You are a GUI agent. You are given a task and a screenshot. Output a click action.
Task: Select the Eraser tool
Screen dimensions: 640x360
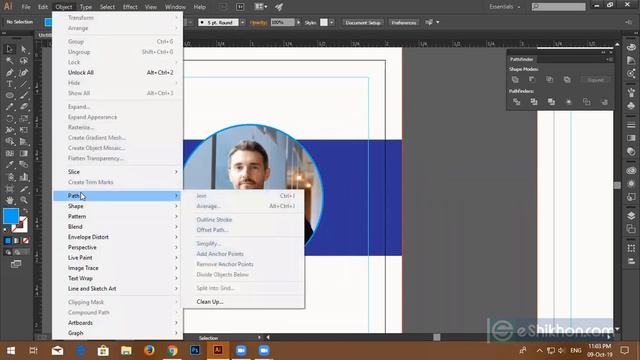(x=24, y=107)
